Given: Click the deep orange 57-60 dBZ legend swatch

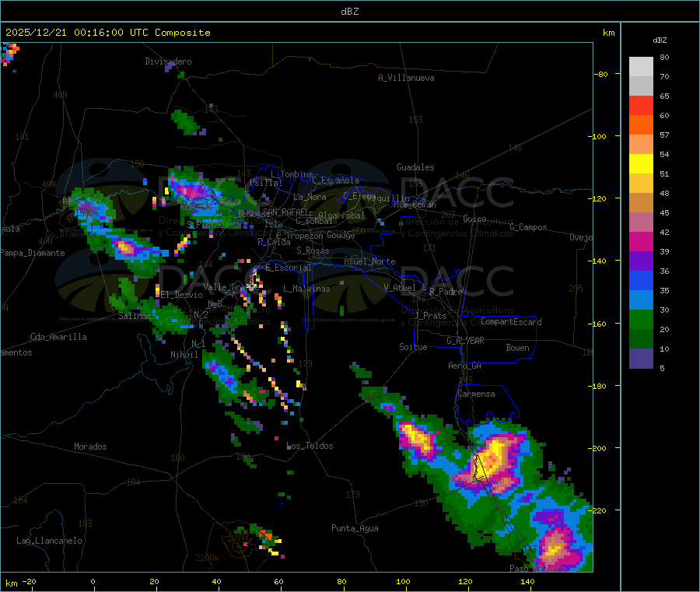Looking at the screenshot, I should pos(641,125).
